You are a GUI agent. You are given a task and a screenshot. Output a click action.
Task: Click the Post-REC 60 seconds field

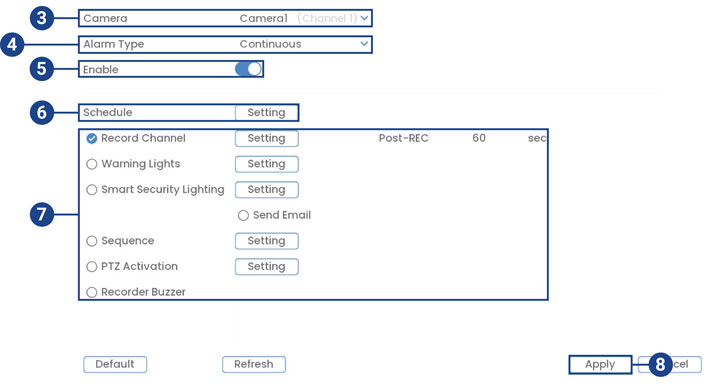click(479, 138)
